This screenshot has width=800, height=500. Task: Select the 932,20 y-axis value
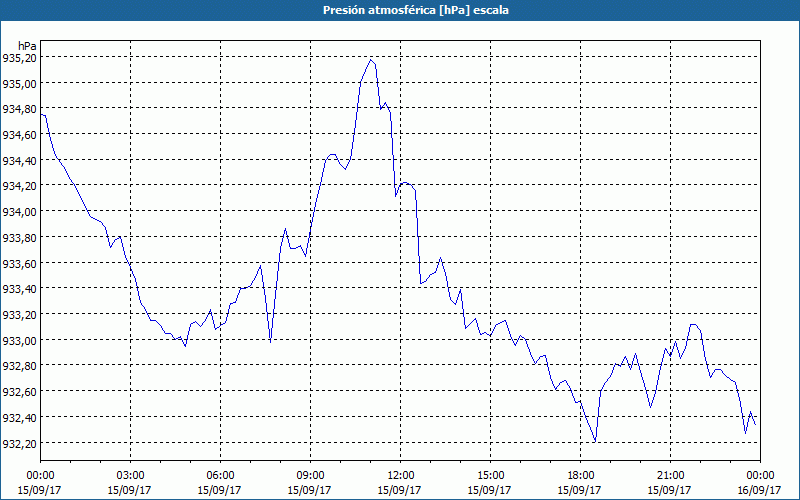click(x=20, y=443)
